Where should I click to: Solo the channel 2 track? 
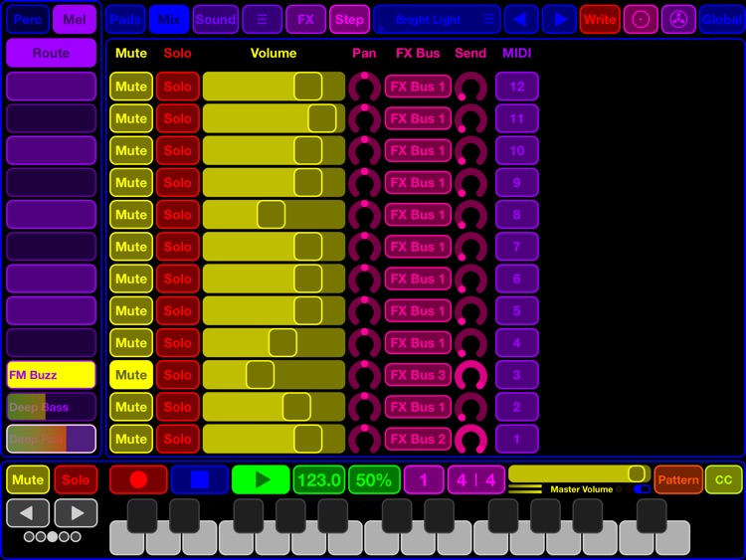(x=177, y=407)
